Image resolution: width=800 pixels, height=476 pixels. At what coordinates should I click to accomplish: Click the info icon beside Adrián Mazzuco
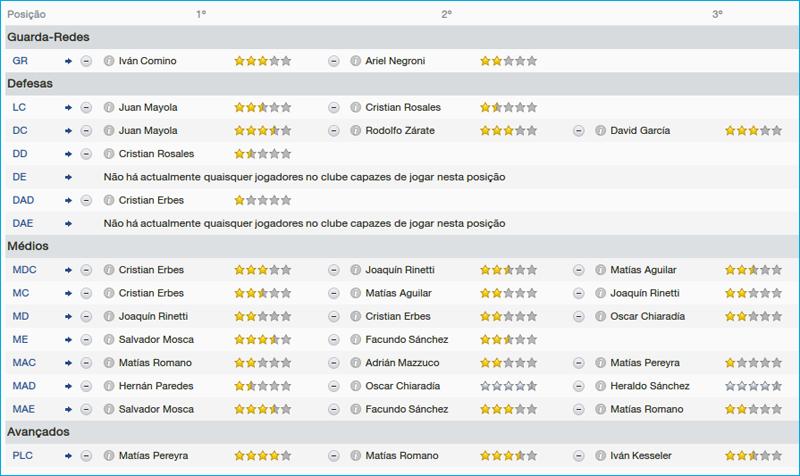pos(355,363)
